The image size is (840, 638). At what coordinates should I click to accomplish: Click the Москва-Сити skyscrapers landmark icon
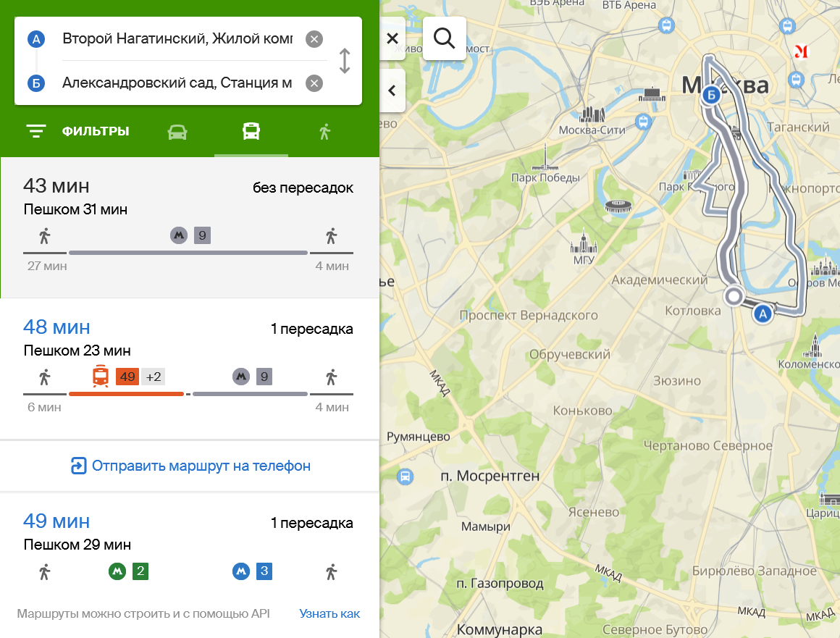(592, 114)
